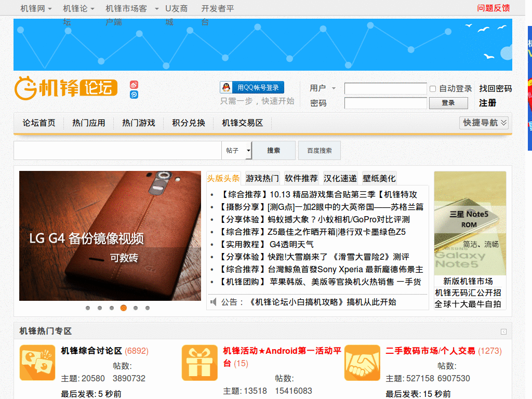532x399 pixels.
Task: Open 全球十大最牛自拍 link
Action: (468, 304)
